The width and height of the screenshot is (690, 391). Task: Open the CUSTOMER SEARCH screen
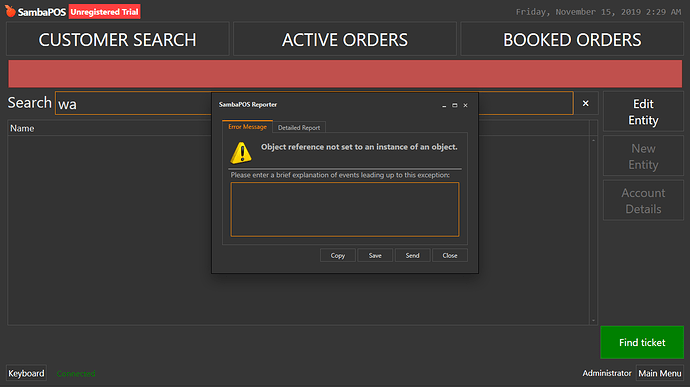coord(117,40)
